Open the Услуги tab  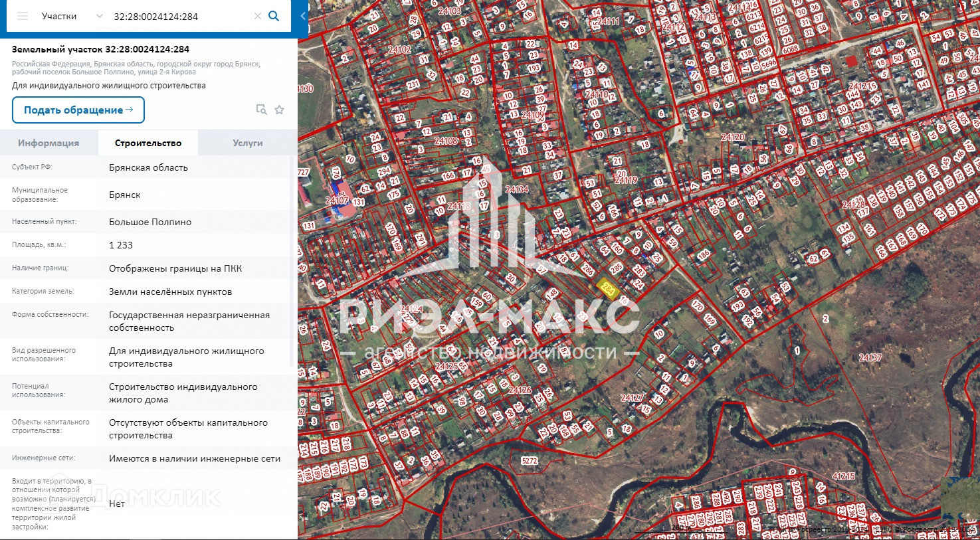pos(247,143)
